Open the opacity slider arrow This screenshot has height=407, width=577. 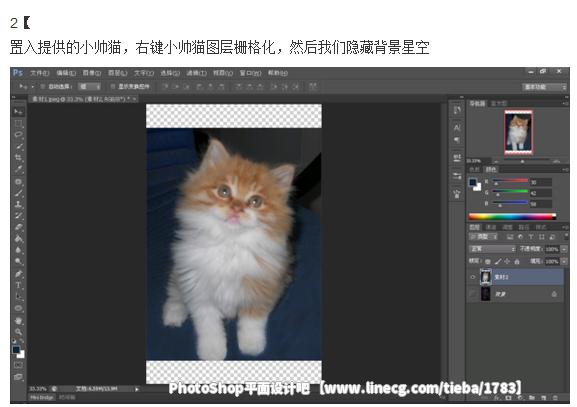pos(564,249)
